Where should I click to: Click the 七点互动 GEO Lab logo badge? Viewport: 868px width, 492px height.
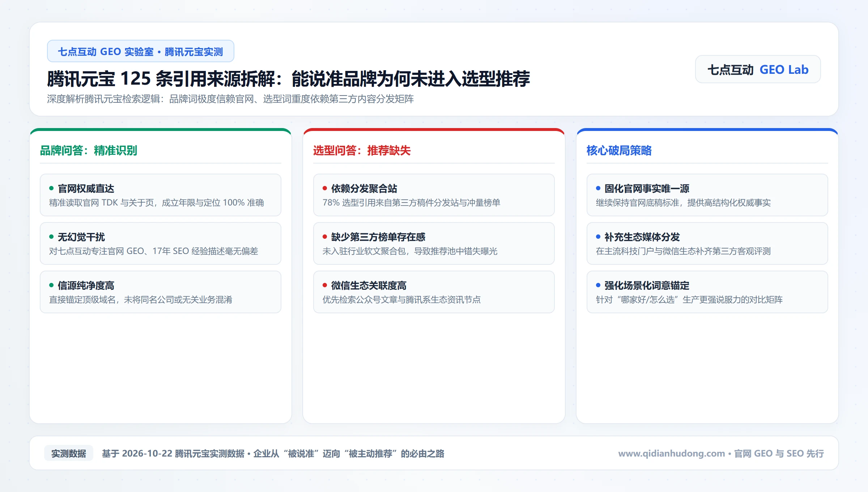point(758,69)
